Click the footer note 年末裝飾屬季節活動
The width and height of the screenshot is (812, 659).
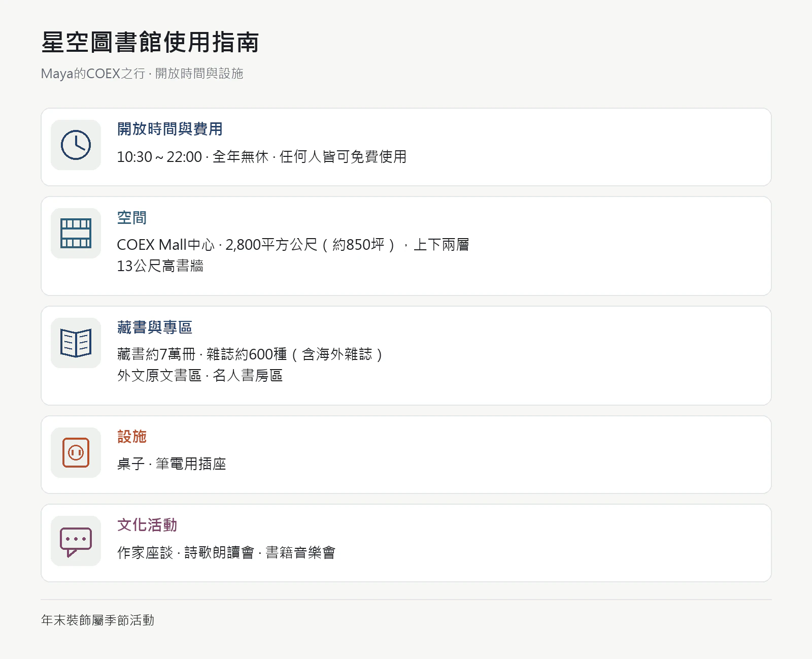[x=97, y=620]
